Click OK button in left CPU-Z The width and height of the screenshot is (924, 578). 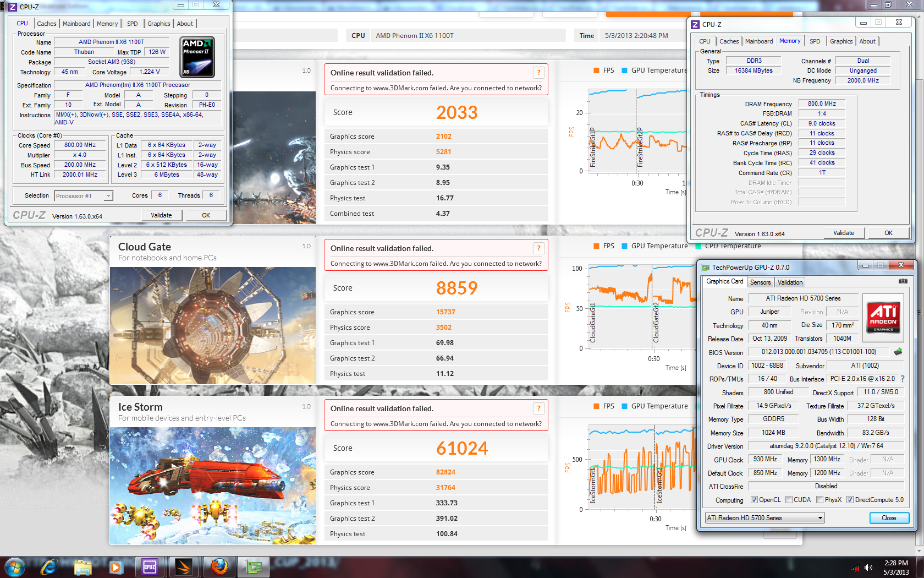point(206,215)
